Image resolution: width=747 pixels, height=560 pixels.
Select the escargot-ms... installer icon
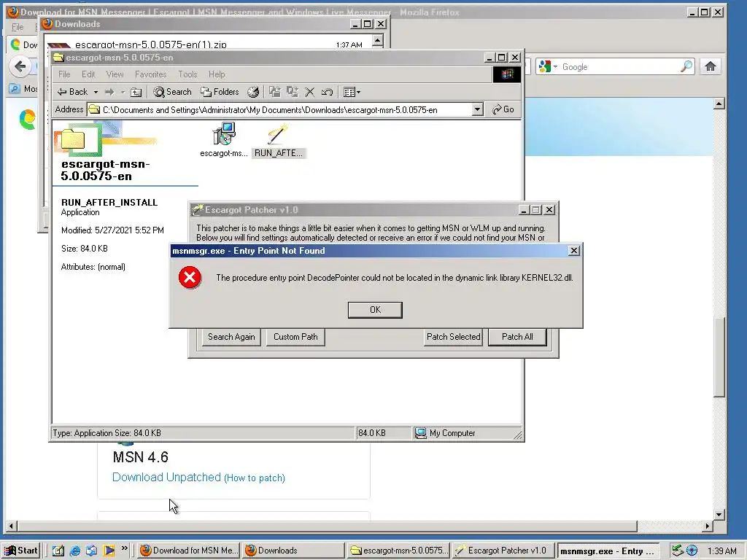pyautogui.click(x=223, y=139)
